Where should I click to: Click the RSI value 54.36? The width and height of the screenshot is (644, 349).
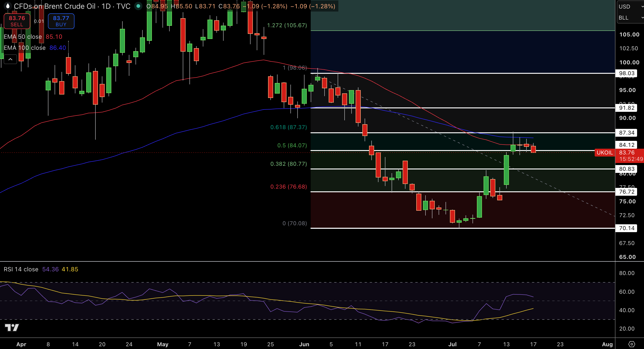[50, 269]
